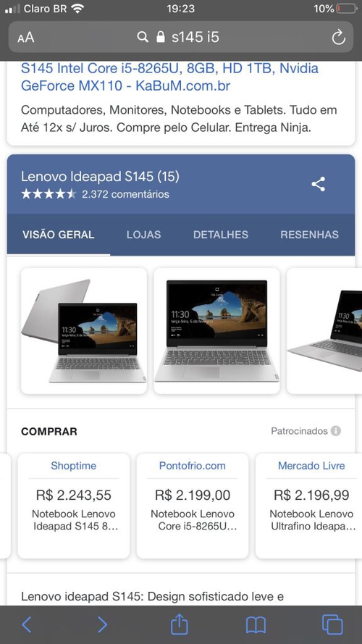Open the Pontofrio.com offer R$ 2.199,00

pos(193,506)
